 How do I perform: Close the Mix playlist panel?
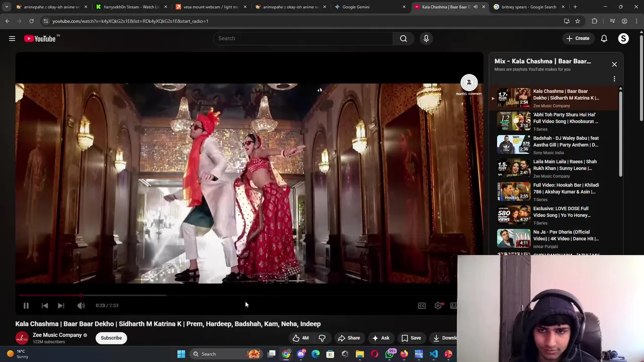(614, 64)
